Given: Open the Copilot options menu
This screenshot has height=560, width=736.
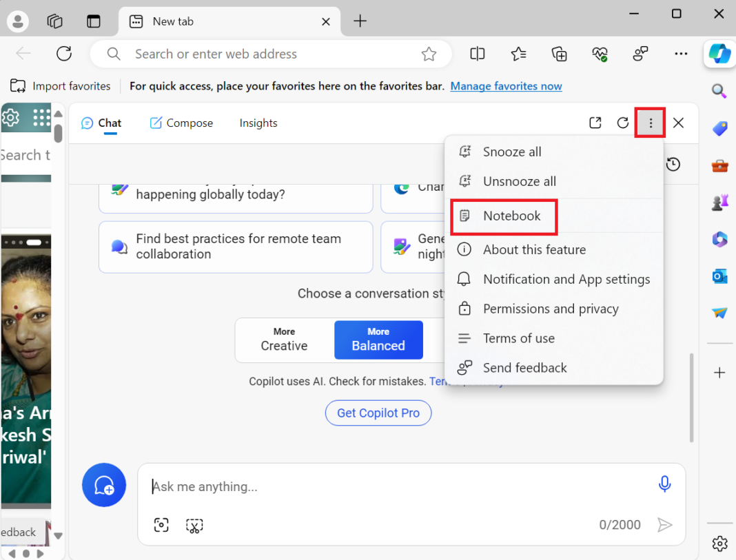Looking at the screenshot, I should (x=650, y=123).
